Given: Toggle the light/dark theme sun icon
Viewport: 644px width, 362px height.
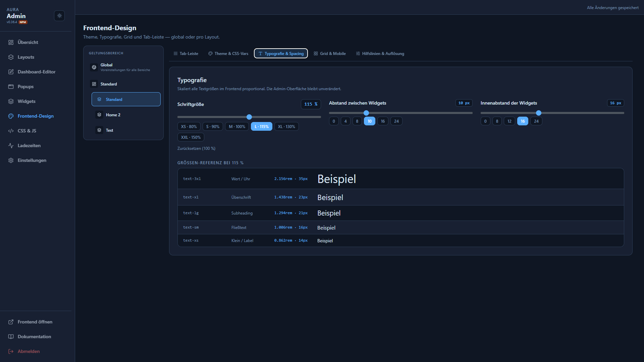Looking at the screenshot, I should click(59, 16).
